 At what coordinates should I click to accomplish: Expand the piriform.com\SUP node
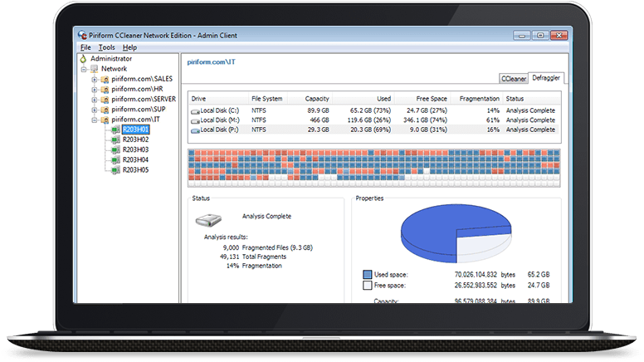pos(94,110)
